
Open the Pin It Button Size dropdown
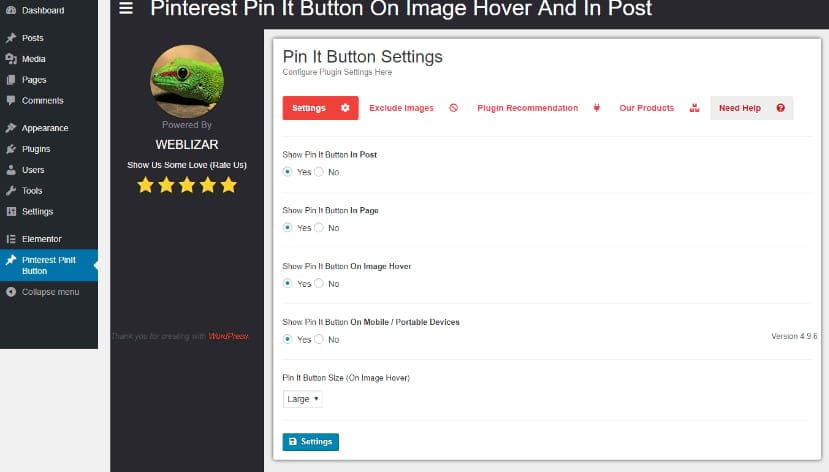(302, 399)
